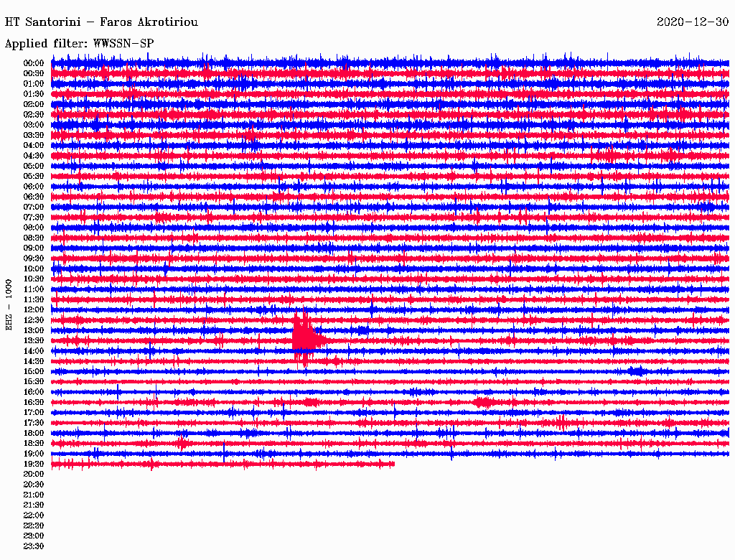Image resolution: width=735 pixels, height=560 pixels.
Task: Select the 12:00 time label
Action: click(x=33, y=309)
